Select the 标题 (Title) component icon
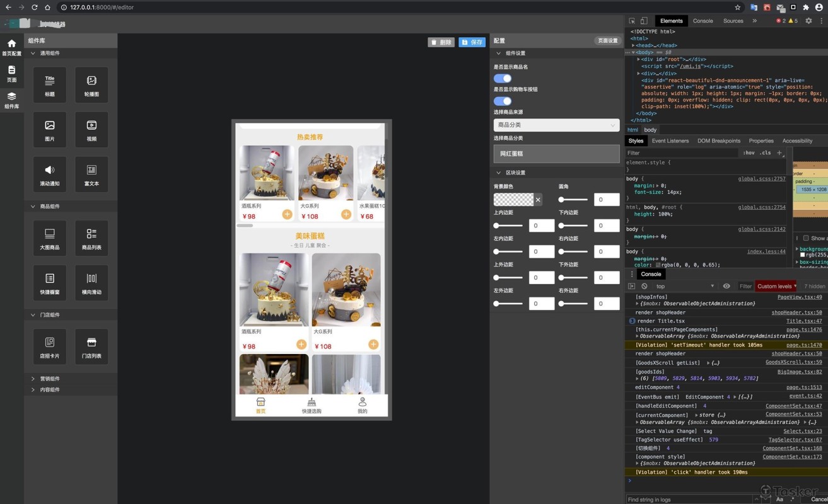828x504 pixels. tap(50, 85)
